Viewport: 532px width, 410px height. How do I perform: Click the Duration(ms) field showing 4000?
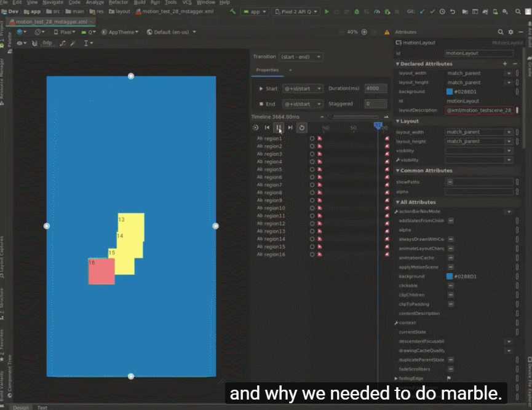pyautogui.click(x=375, y=89)
